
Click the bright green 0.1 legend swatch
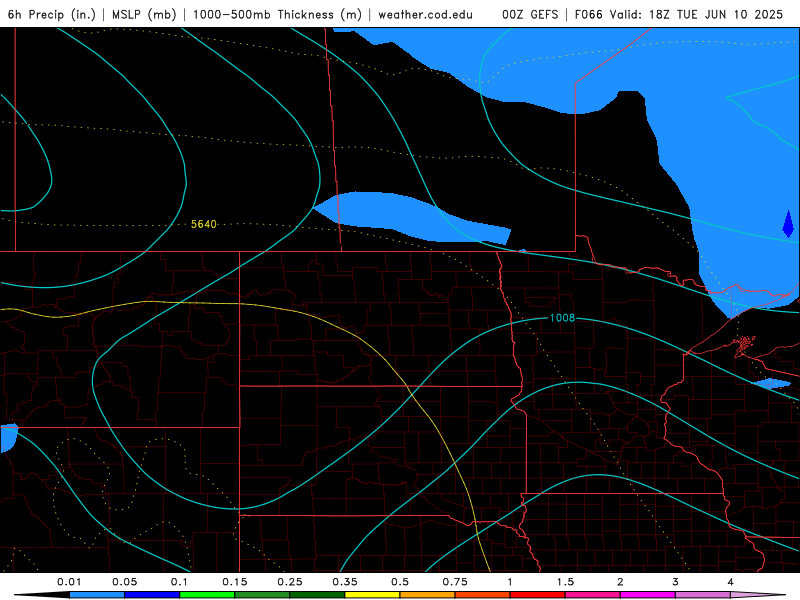[207, 595]
